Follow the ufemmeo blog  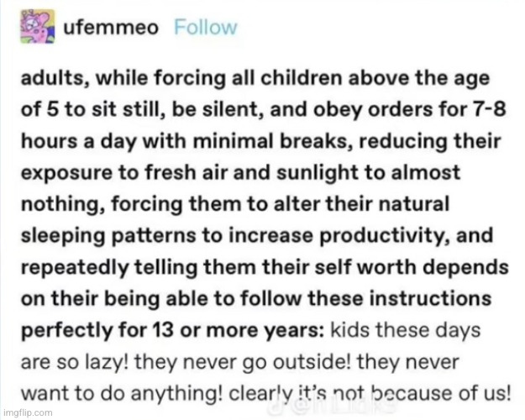coord(206,27)
